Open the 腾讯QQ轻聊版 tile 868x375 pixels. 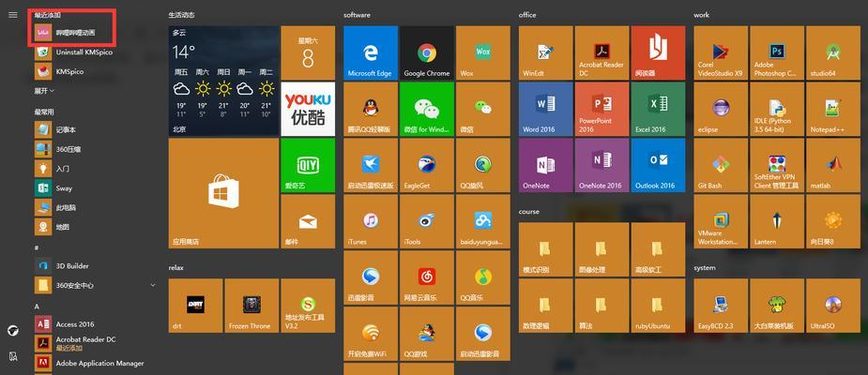coord(371,109)
